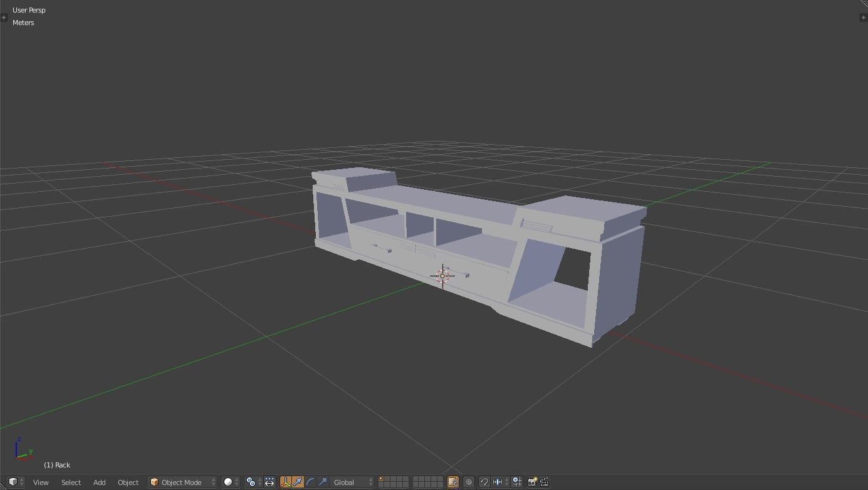Open the Global transform orientation dropdown

click(352, 482)
